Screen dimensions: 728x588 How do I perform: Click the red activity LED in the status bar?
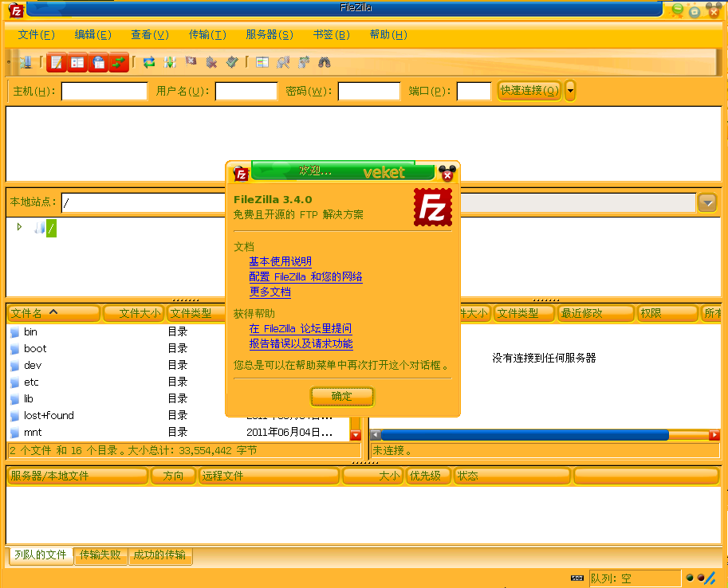(x=701, y=578)
